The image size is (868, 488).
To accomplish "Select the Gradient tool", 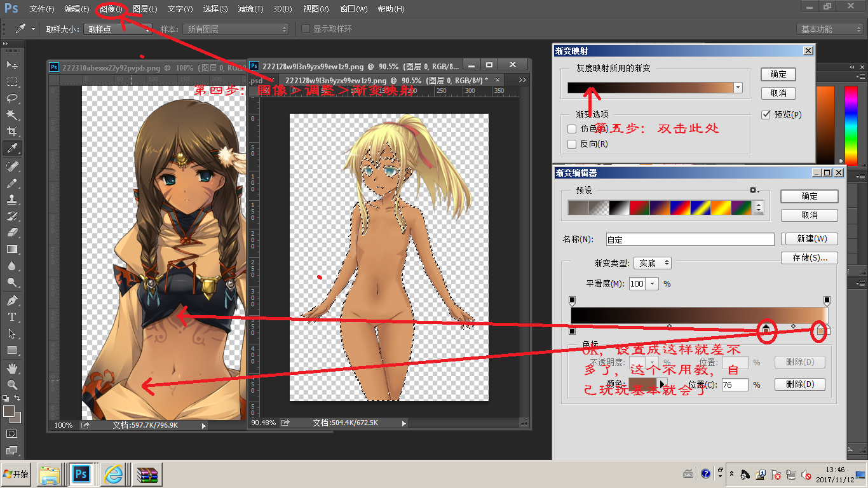I will (12, 249).
